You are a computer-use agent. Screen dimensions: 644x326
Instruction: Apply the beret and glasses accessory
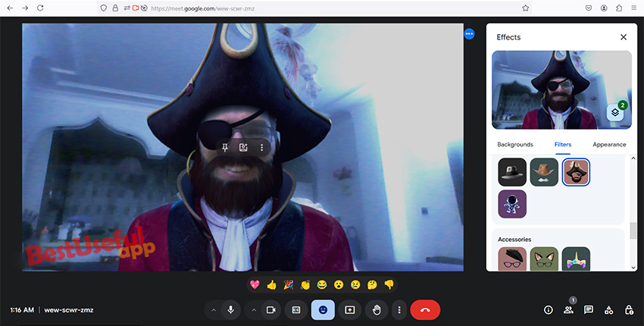click(x=512, y=259)
